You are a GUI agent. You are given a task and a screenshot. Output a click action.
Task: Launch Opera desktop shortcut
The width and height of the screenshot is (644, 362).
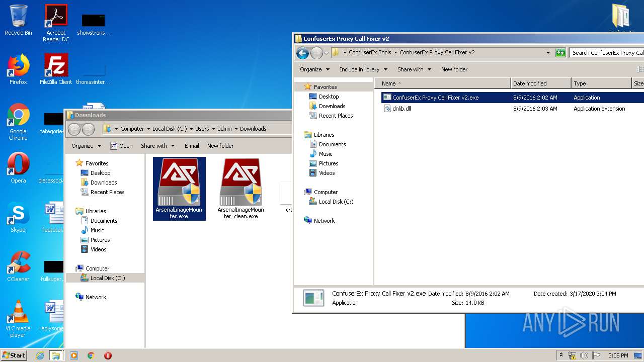[x=18, y=168]
